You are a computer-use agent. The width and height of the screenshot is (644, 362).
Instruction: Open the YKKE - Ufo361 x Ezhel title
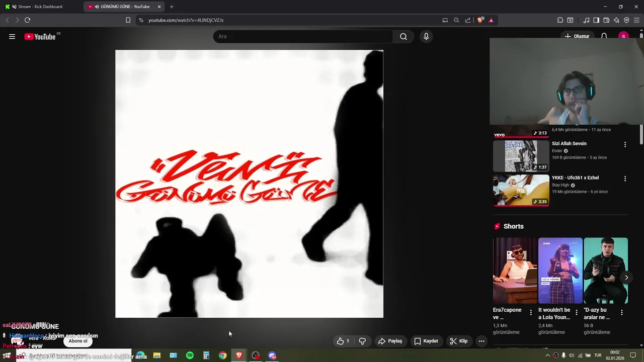[x=575, y=177]
